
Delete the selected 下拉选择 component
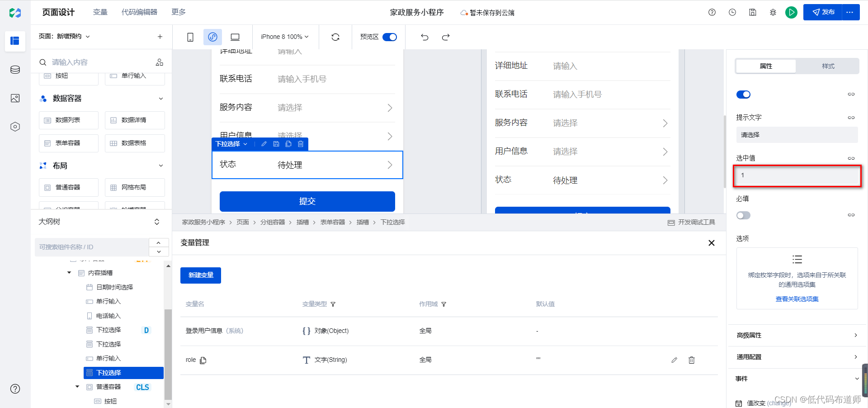pos(301,144)
